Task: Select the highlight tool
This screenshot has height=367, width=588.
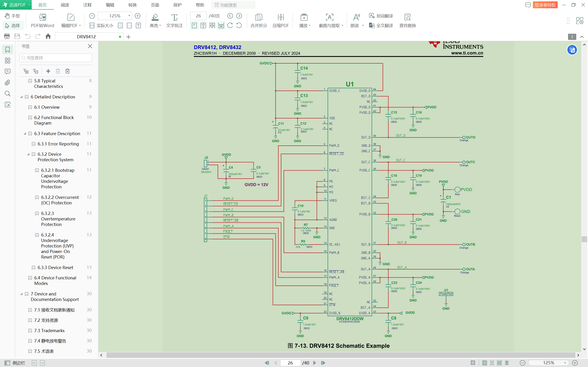Action: pyautogui.click(x=155, y=17)
